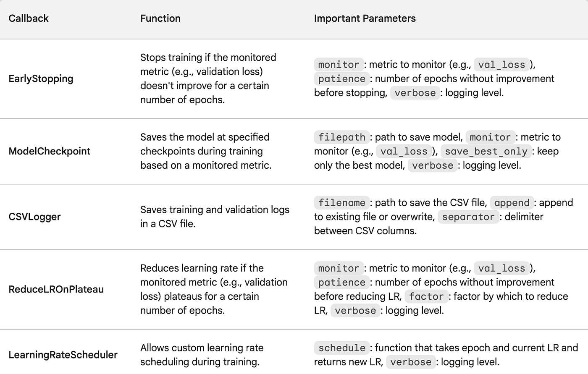Screen dimensions: 588x374
Task: Click the factor code tag
Action: tap(426, 296)
